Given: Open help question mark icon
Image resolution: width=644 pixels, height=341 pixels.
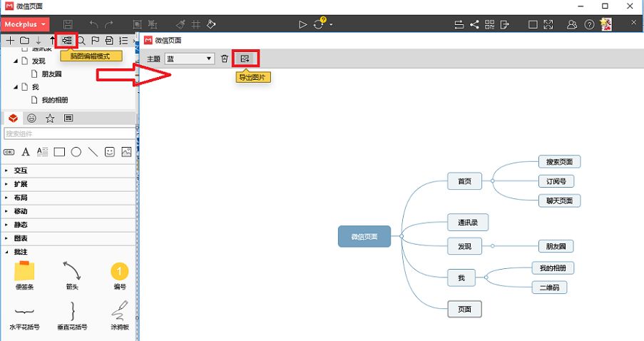Looking at the screenshot, I should tap(589, 25).
